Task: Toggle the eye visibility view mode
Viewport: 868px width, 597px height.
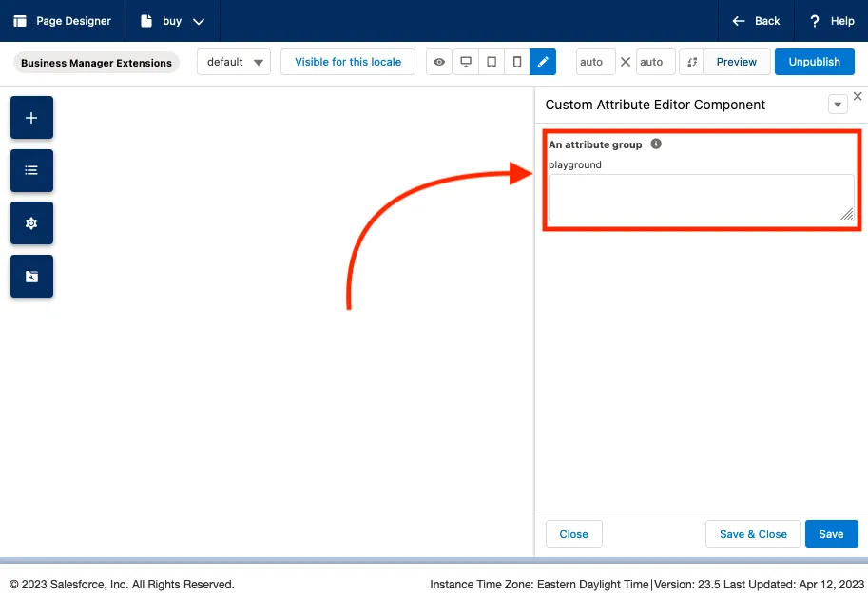Action: tap(439, 62)
